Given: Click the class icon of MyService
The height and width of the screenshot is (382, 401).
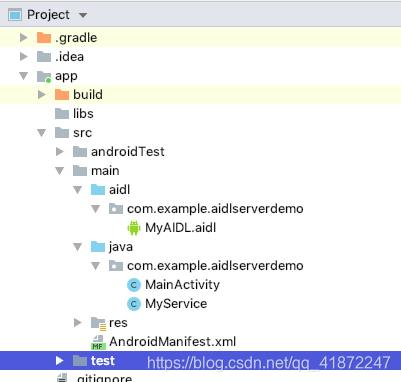Looking at the screenshot, I should (x=134, y=304).
